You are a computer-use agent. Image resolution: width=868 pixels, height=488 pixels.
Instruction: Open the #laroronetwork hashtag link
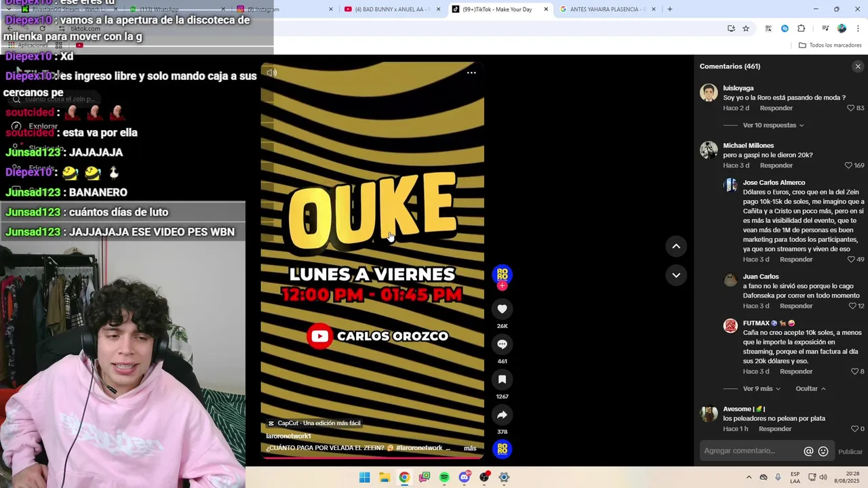pyautogui.click(x=419, y=448)
